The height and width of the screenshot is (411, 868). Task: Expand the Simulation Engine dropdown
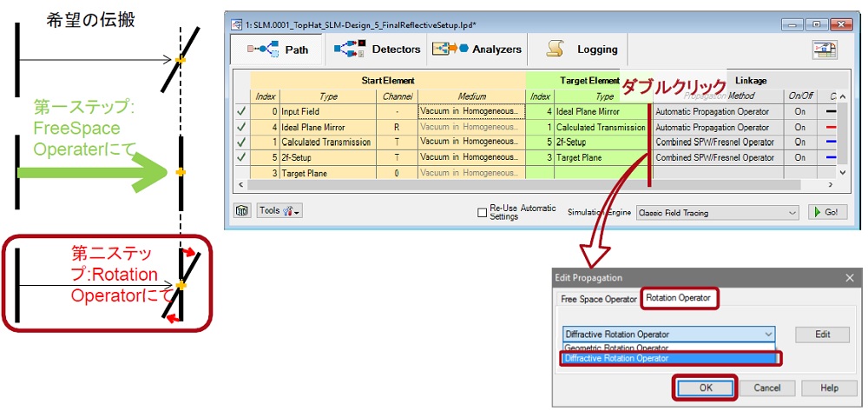(x=791, y=212)
